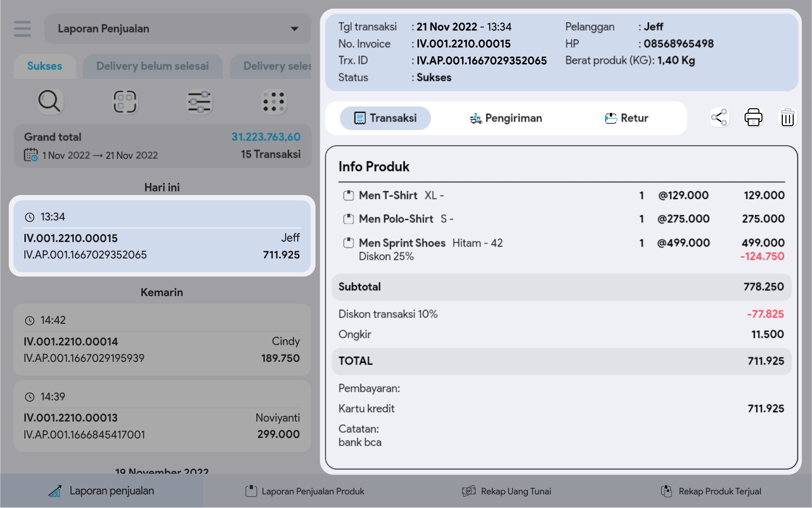Share the transaction via share icon
This screenshot has height=508, width=812.
(x=719, y=117)
